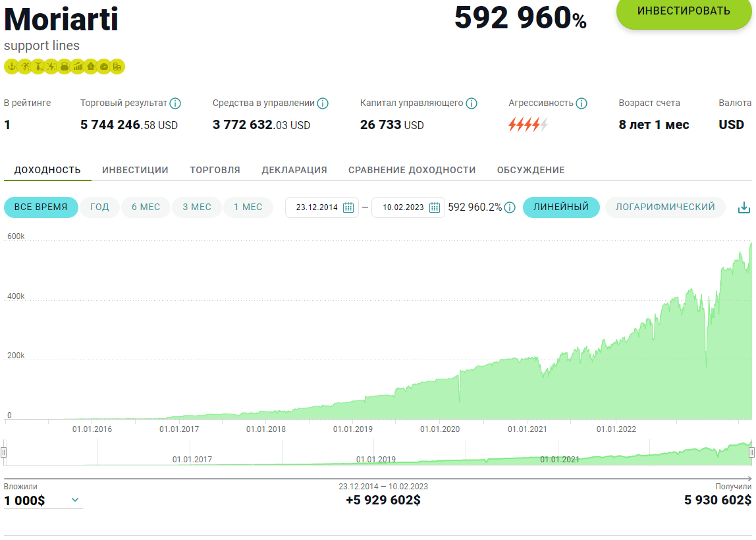The height and width of the screenshot is (540, 756).
Task: Click the kettlebell weight badge icon
Action: point(65,67)
